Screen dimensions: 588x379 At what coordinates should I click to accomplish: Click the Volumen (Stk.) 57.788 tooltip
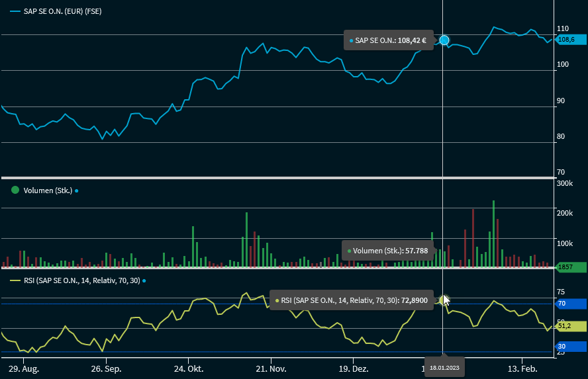387,251
